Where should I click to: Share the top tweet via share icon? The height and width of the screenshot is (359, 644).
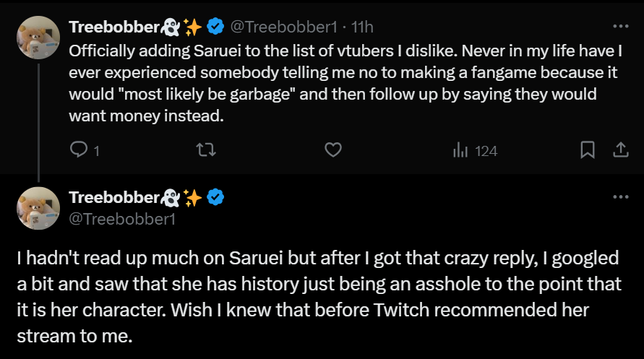(x=620, y=150)
